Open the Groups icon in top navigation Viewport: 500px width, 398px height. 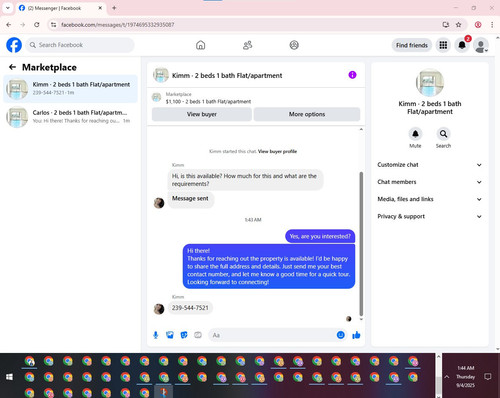(294, 45)
